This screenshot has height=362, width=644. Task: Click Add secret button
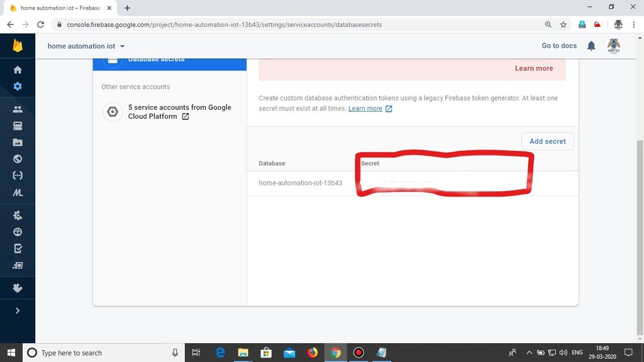[x=548, y=141]
